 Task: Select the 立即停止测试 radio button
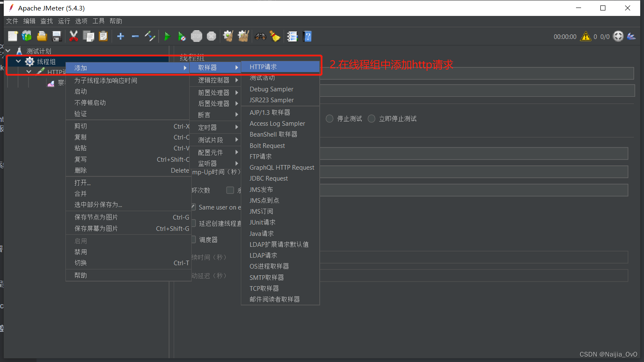coord(371,119)
